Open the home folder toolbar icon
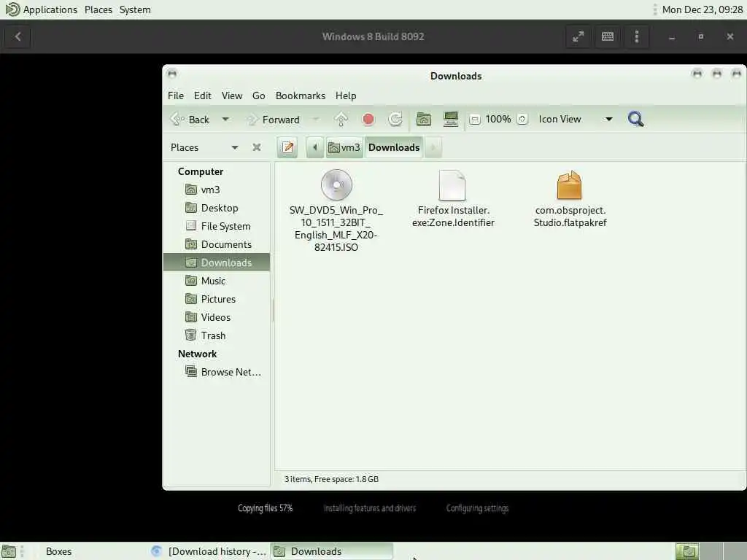747x560 pixels. [424, 119]
